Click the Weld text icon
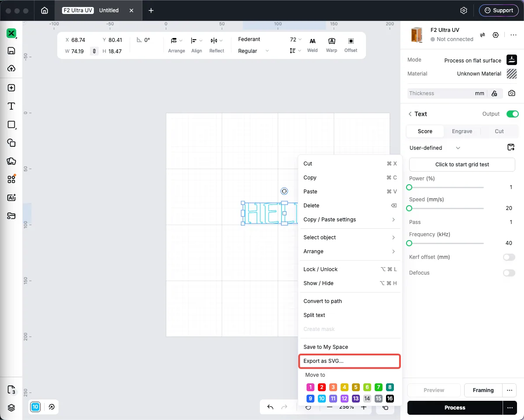524x420 pixels. (313, 45)
